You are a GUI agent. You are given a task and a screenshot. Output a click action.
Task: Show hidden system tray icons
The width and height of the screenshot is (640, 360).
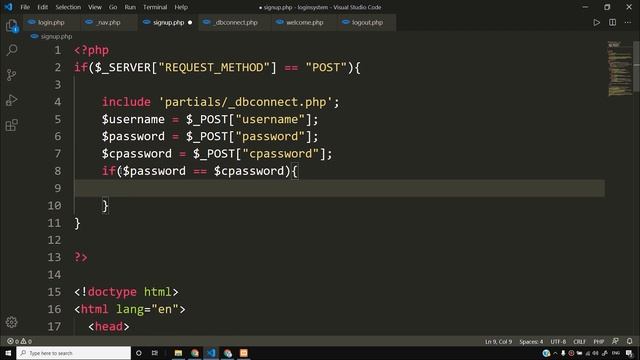(555, 353)
